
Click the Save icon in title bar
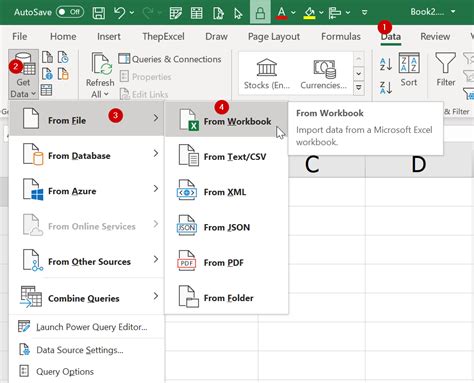coord(99,13)
